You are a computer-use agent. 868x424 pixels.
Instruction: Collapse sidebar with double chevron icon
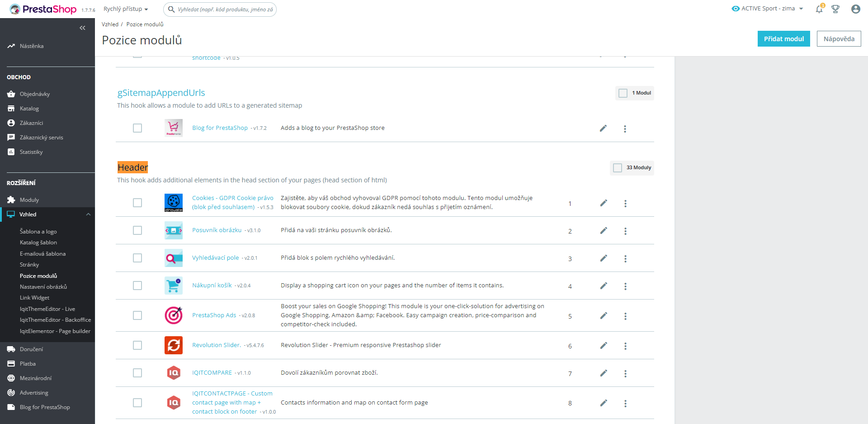(82, 28)
